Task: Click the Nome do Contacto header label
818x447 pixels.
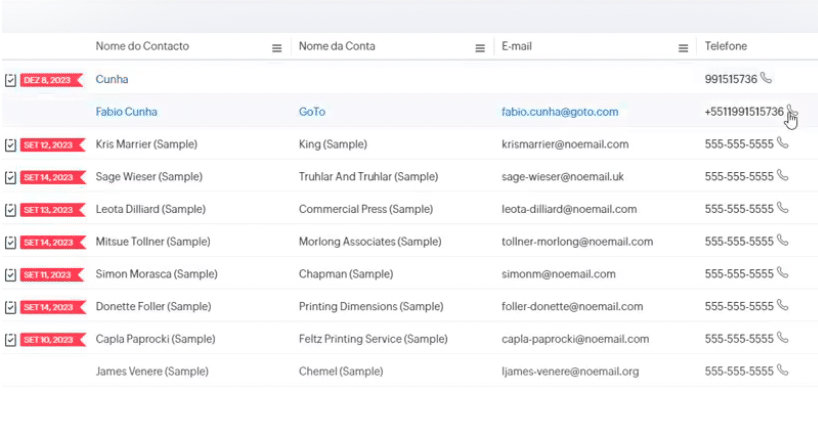Action: tap(142, 46)
